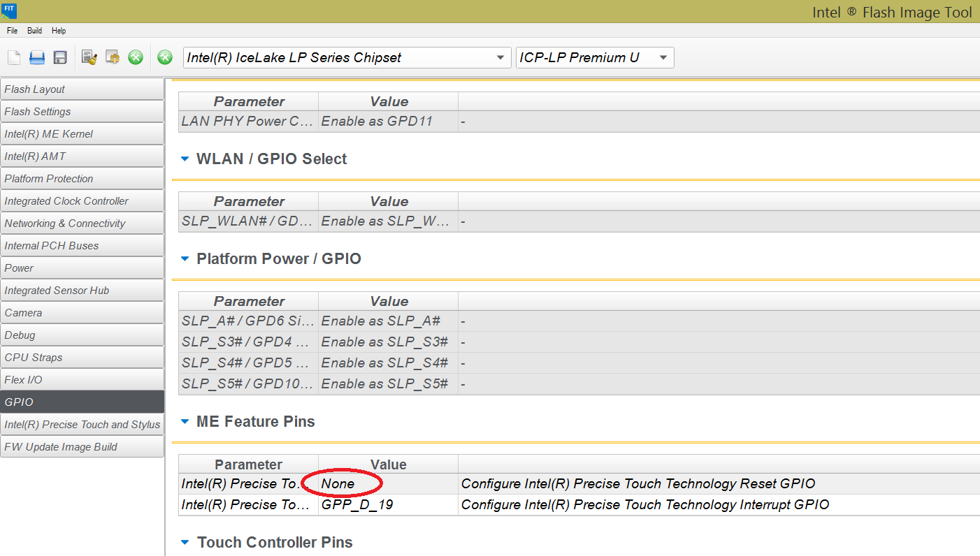Viewport: 980px width, 556px height.
Task: Switch to the Power tab
Action: [82, 268]
